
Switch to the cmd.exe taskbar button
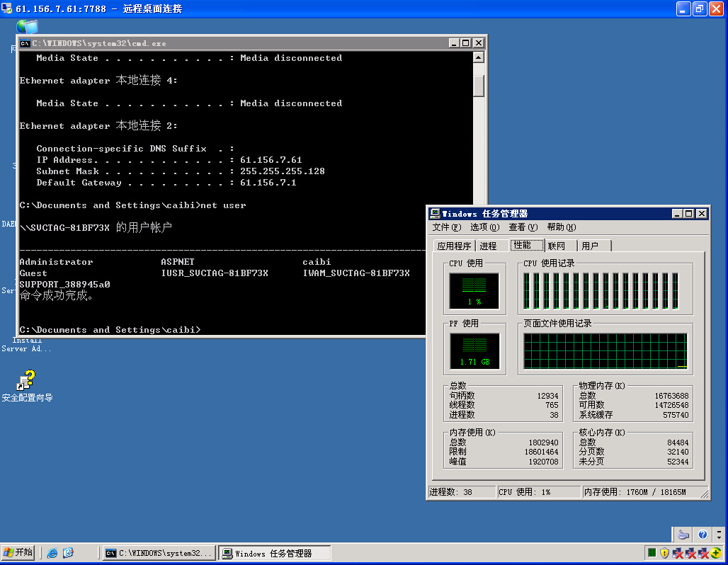[159, 553]
